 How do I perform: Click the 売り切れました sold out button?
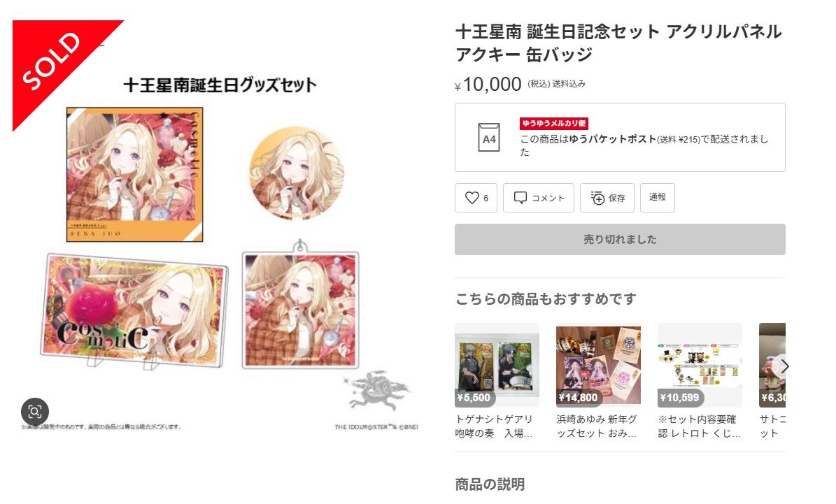click(x=620, y=239)
